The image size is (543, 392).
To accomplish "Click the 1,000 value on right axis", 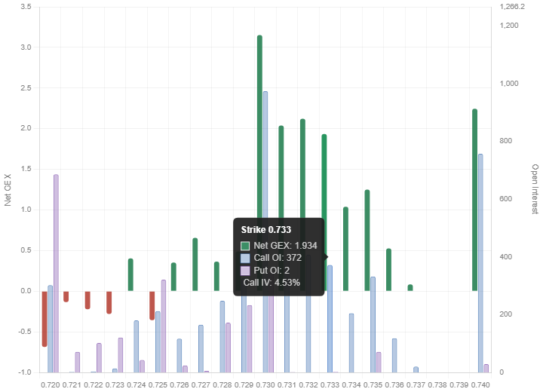I will (509, 84).
